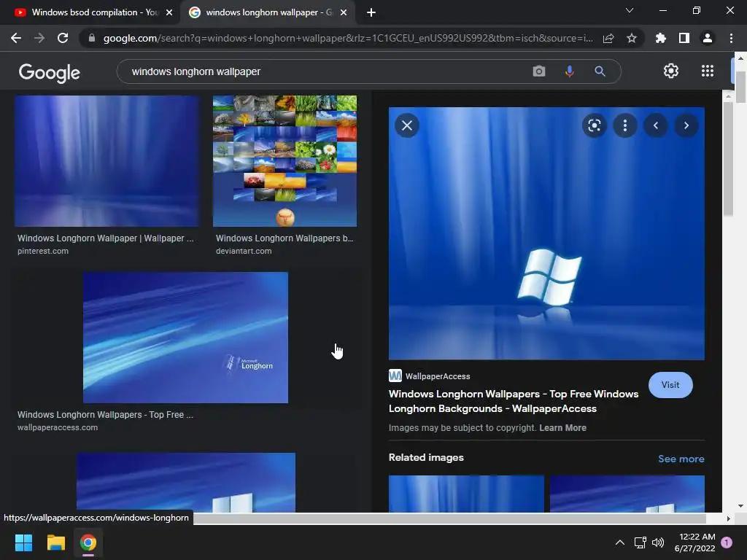The height and width of the screenshot is (560, 747).
Task: Click the address bar URL
Action: [348, 38]
